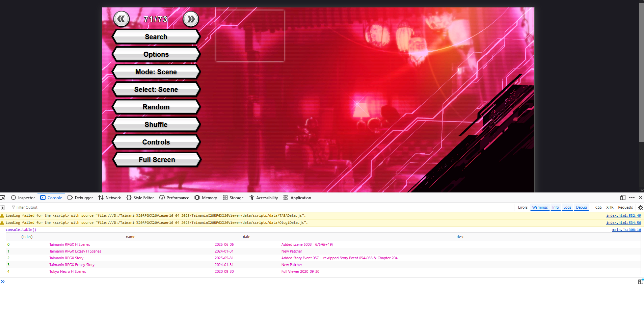Open source link index.html:532:49
This screenshot has width=644, height=316.
pos(623,215)
